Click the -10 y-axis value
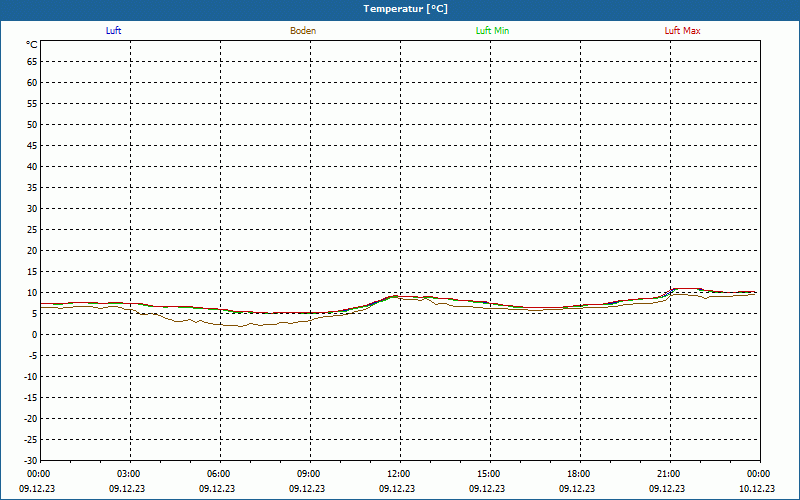This screenshot has height=500, width=800. [31, 377]
